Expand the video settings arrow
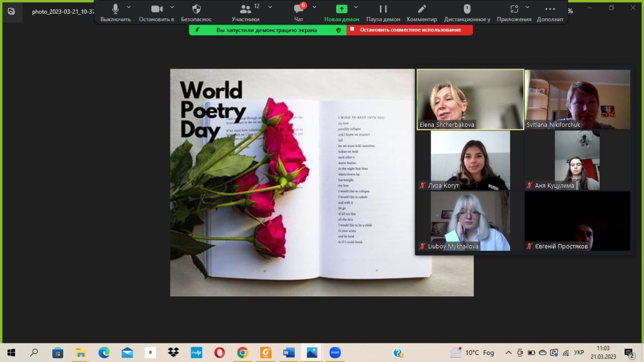644x362 pixels. point(172,7)
